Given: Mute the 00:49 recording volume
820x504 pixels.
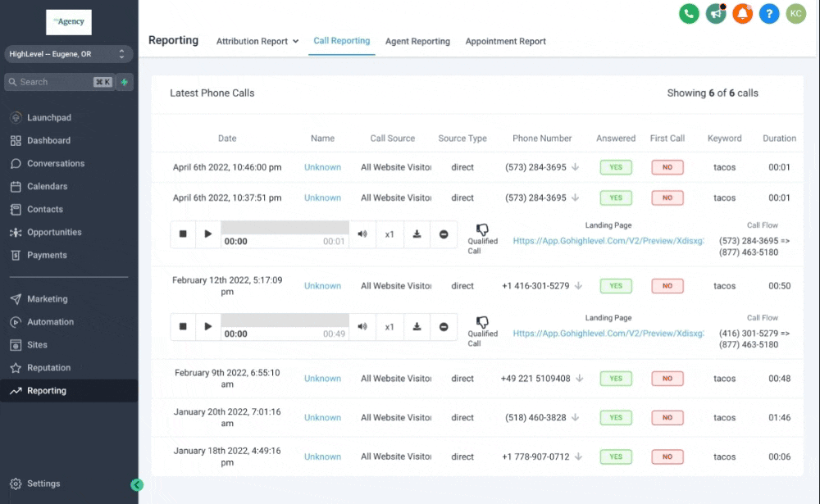Looking at the screenshot, I should pos(362,327).
